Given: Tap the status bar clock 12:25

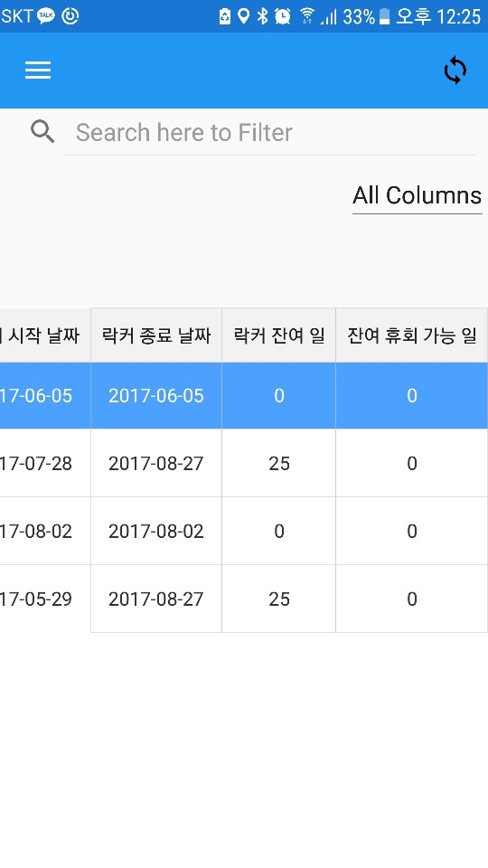Looking at the screenshot, I should [x=459, y=16].
